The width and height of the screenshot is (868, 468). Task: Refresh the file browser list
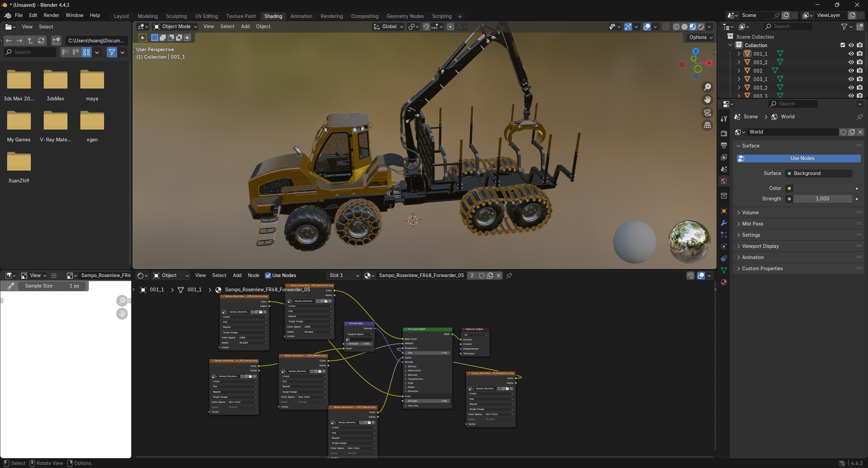point(41,41)
